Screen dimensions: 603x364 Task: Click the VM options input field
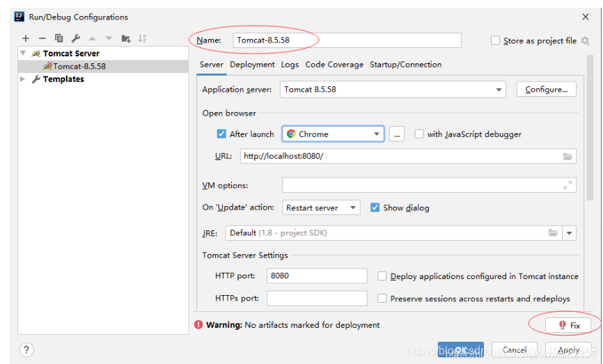tap(429, 185)
